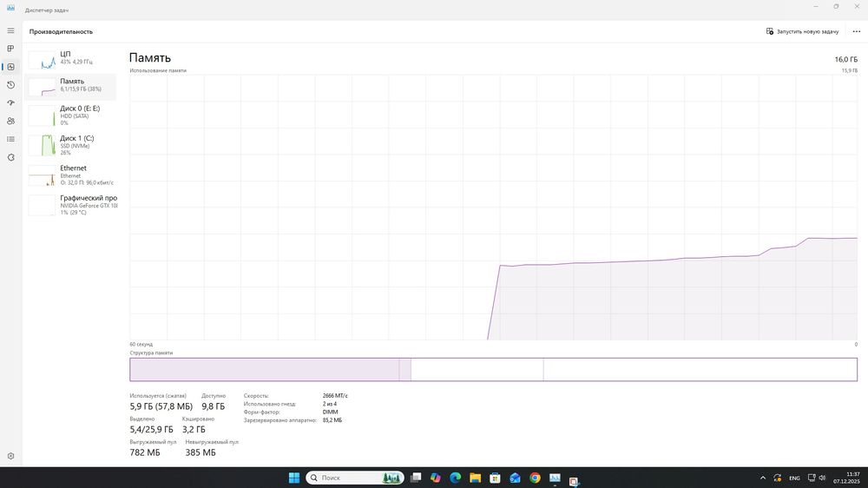Click the Структура памяти label
Viewport: 868px width, 488px height.
[151, 353]
